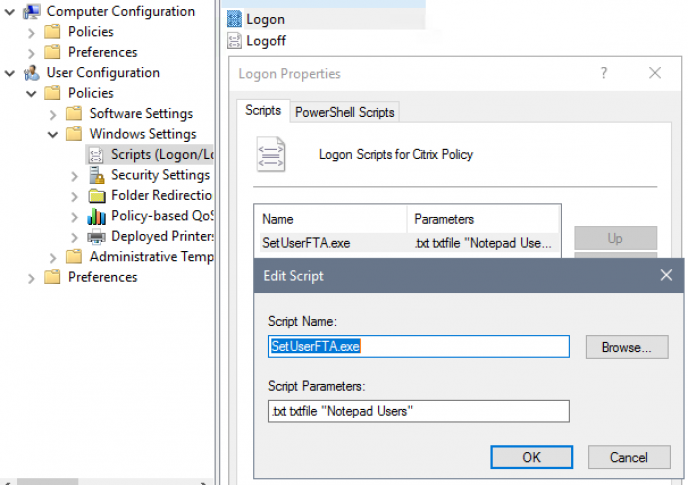Click the Script Parameters text field

418,411
